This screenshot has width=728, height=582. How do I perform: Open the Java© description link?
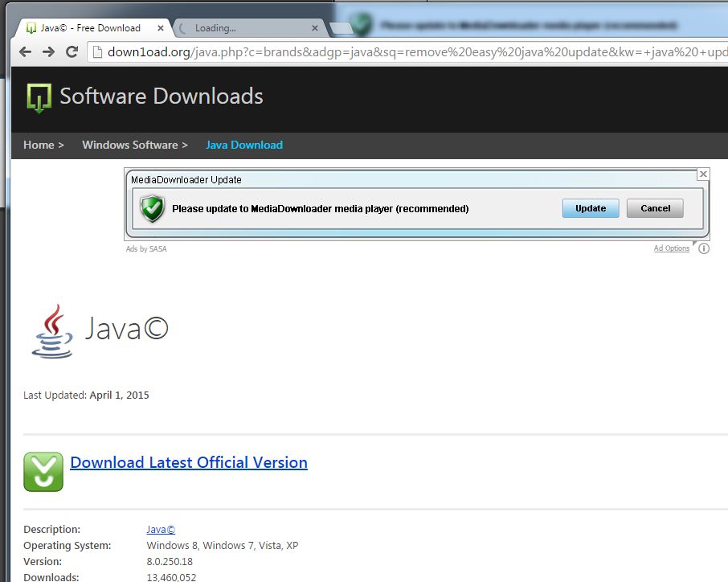[x=161, y=530]
